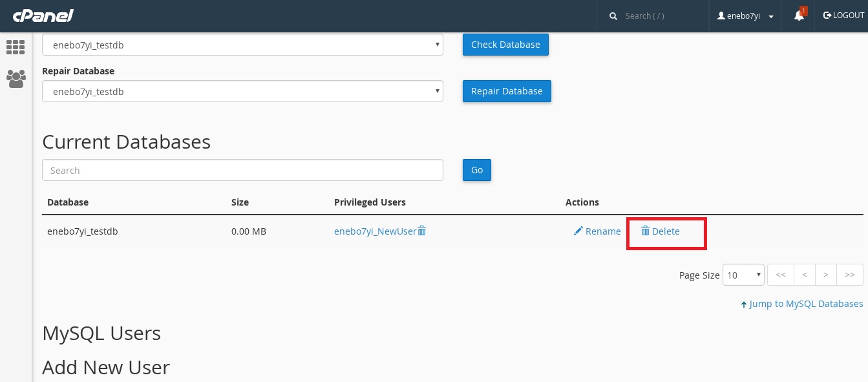Open the enebo7yi_NewUser privileged user link

(x=375, y=231)
